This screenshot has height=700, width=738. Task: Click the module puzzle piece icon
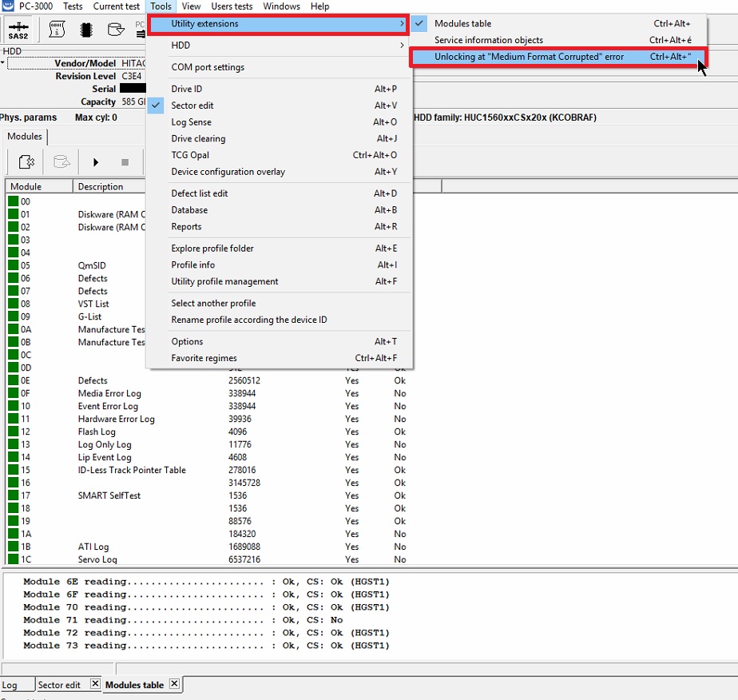(x=26, y=162)
